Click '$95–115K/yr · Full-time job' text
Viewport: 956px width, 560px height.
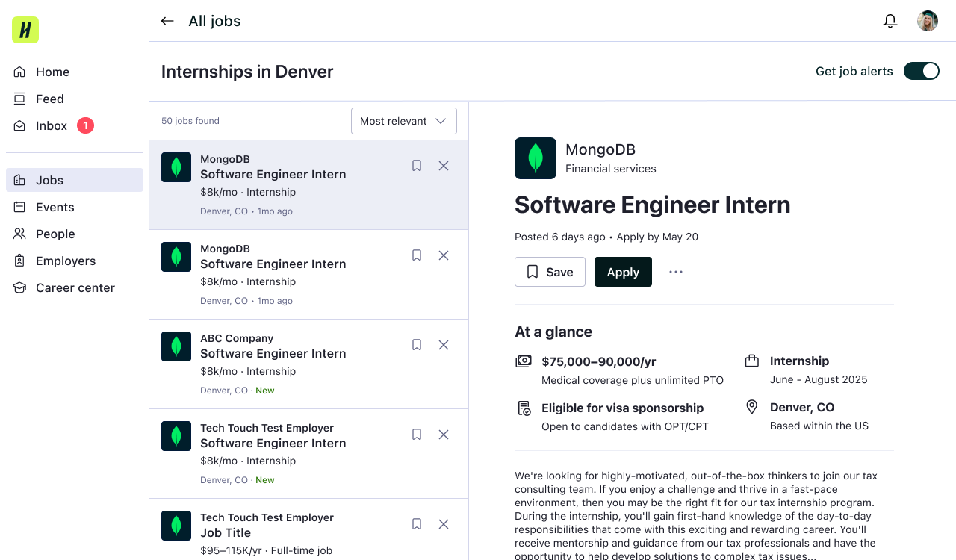click(267, 550)
